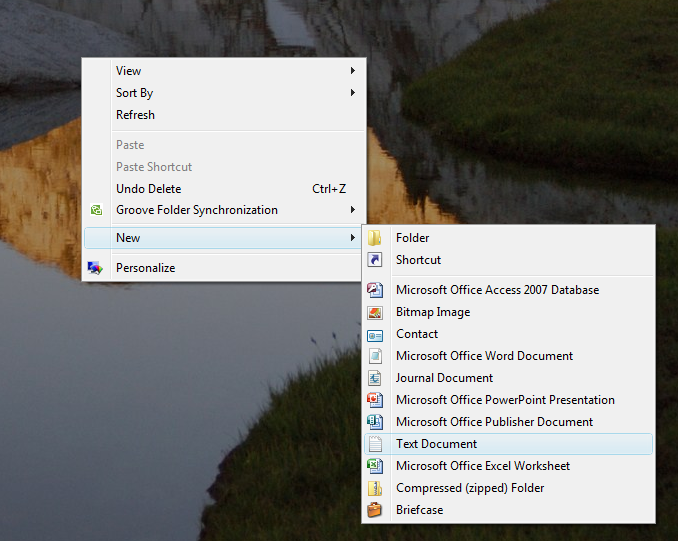Select the New menu entry
Screen dimensions: 678x541
pyautogui.click(x=224, y=238)
